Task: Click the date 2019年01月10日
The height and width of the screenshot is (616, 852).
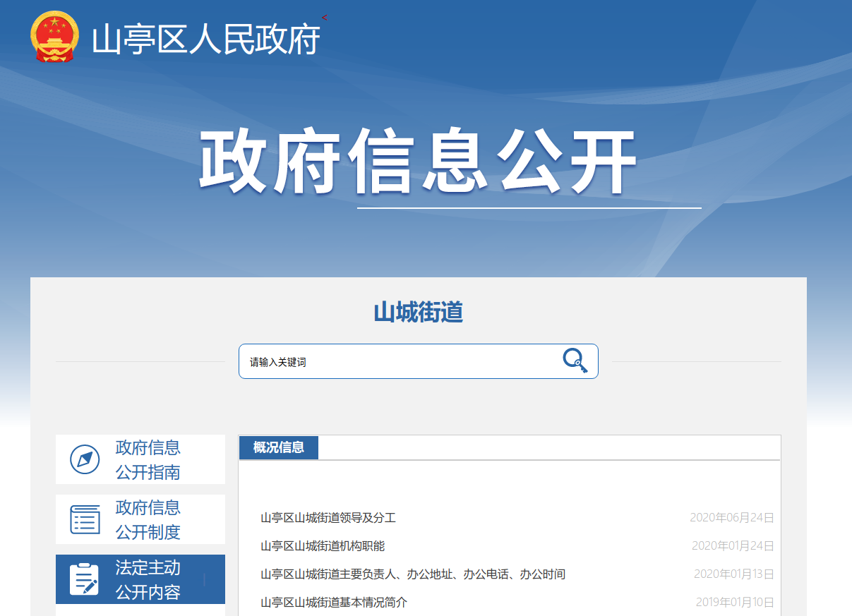Action: [735, 603]
